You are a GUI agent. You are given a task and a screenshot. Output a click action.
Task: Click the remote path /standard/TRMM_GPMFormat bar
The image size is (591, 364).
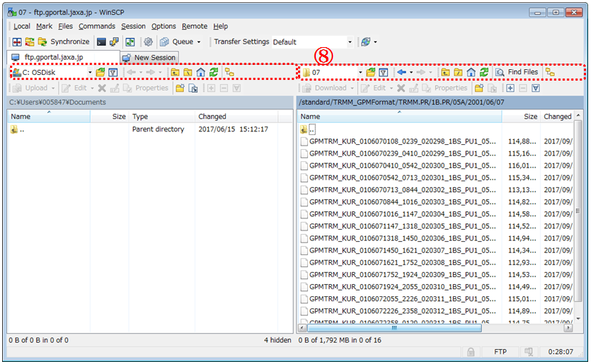click(440, 102)
